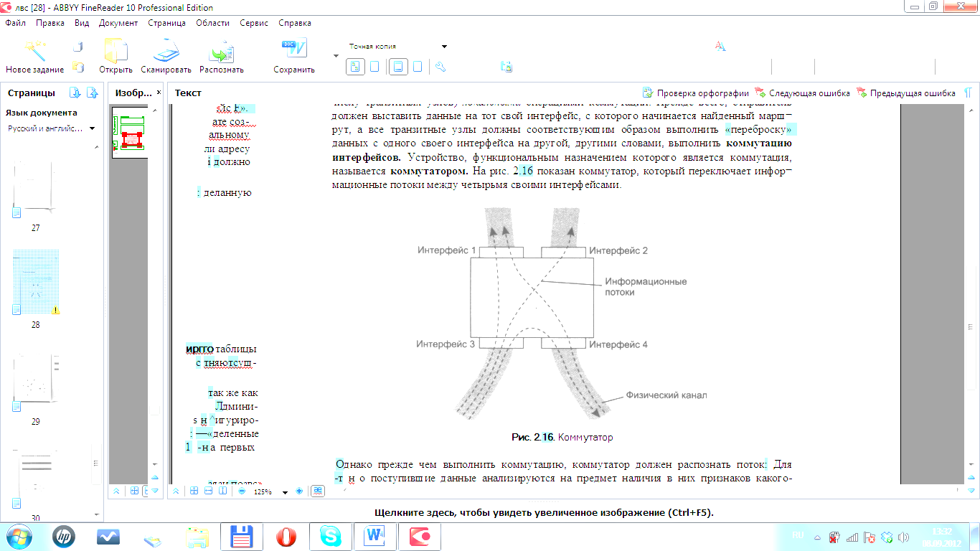Open the Справка menu

tap(294, 23)
